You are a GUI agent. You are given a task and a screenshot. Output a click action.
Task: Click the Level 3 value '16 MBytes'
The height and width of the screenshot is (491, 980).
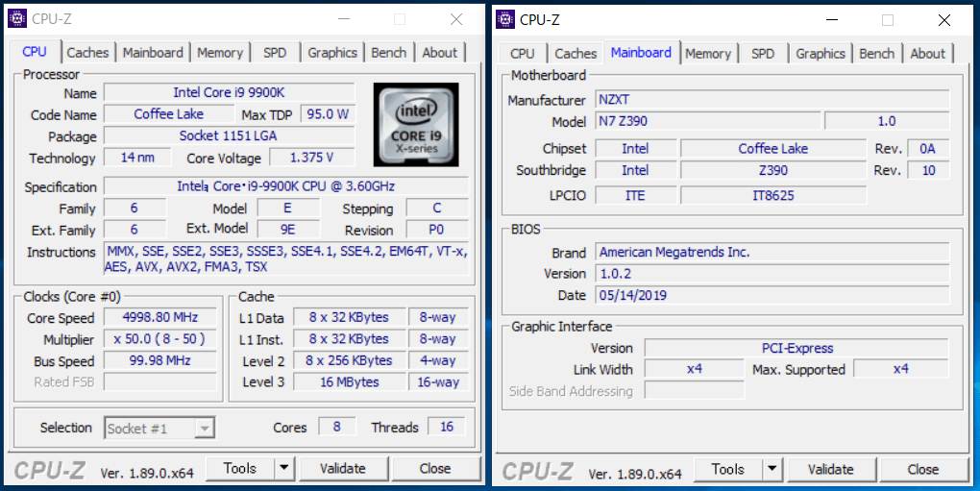[349, 382]
